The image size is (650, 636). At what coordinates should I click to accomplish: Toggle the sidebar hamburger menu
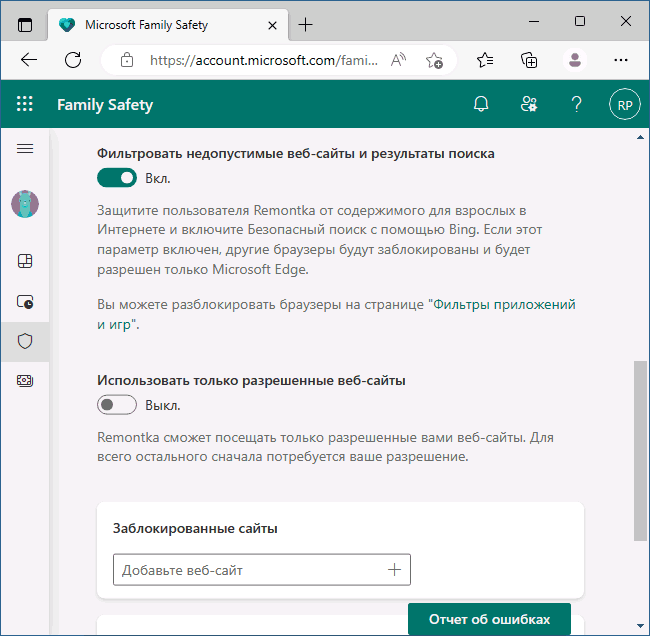pos(25,148)
